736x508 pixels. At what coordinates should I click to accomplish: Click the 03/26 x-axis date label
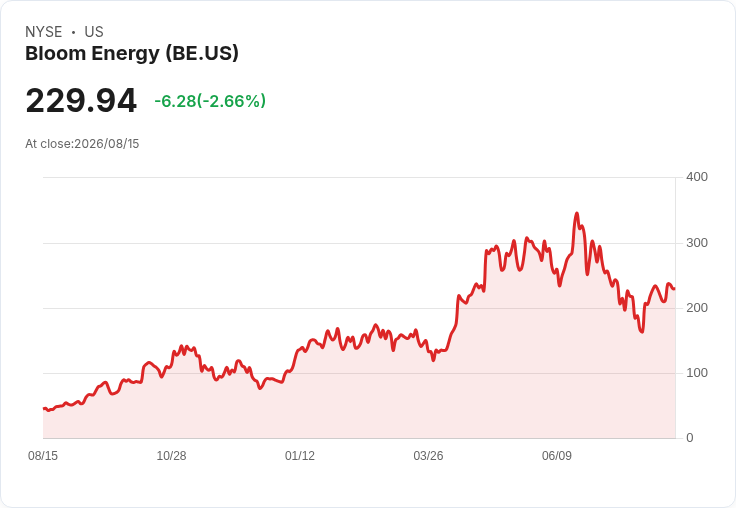pyautogui.click(x=428, y=455)
